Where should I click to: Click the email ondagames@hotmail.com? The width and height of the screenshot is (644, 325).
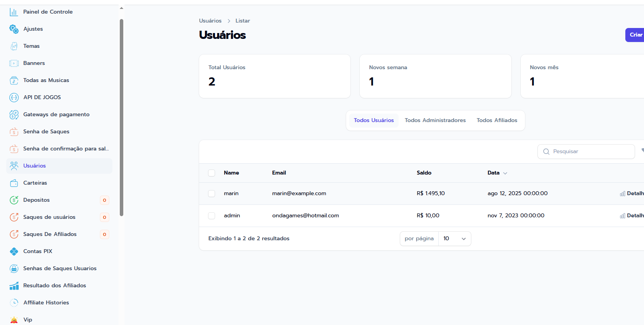click(x=306, y=216)
